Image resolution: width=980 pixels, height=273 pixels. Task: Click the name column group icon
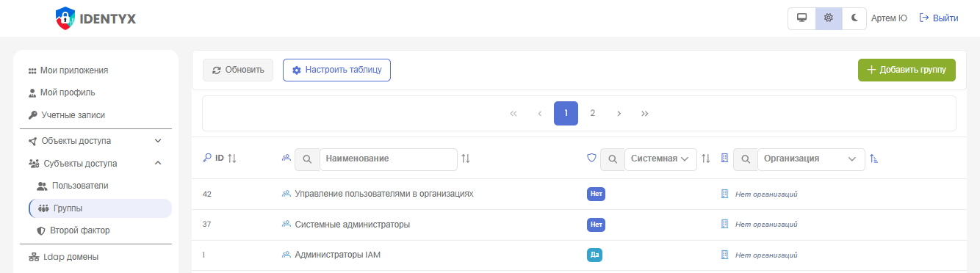pyautogui.click(x=287, y=158)
